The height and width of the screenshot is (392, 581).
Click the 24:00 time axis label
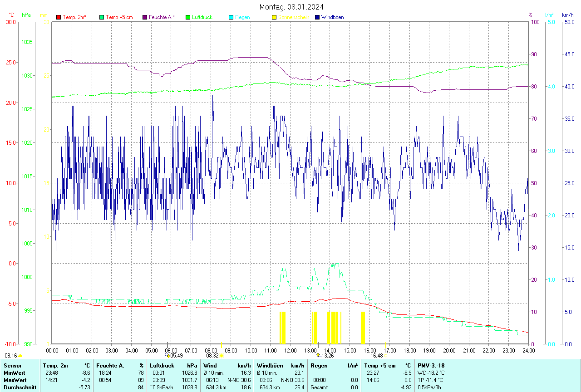pyautogui.click(x=529, y=350)
